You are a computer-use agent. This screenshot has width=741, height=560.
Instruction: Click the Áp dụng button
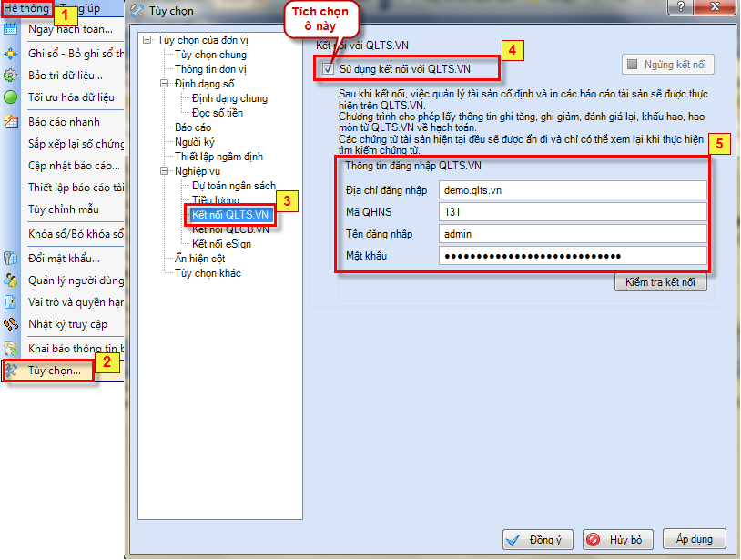pyautogui.click(x=695, y=539)
